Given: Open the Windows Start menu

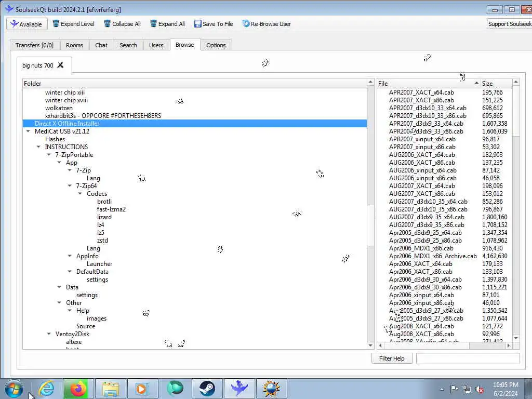Looking at the screenshot, I should pyautogui.click(x=14, y=389).
